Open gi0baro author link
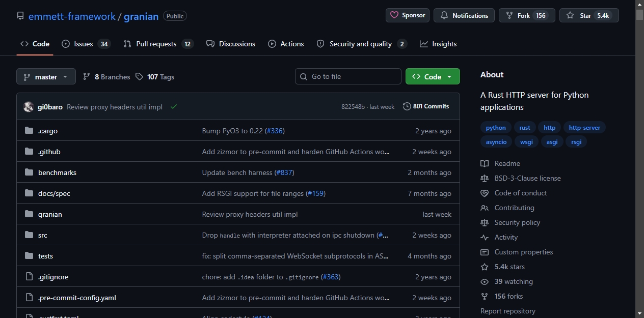This screenshot has height=318, width=644. pos(50,107)
